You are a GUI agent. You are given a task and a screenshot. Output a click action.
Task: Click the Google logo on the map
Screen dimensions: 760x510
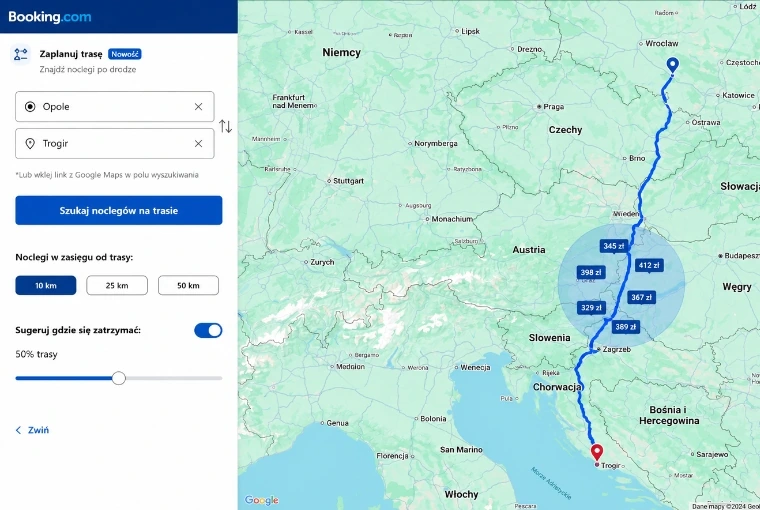click(x=262, y=500)
